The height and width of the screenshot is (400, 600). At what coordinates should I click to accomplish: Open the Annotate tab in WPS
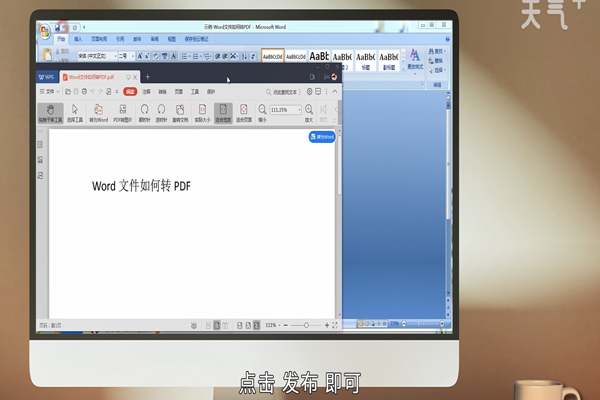pyautogui.click(x=147, y=91)
